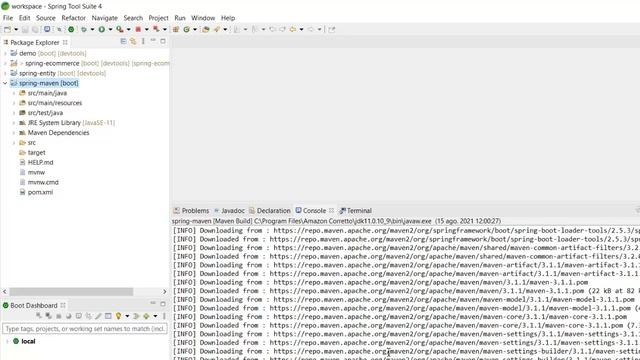Open the Debug dropdown arrow
640x360 pixels.
(x=92, y=29)
